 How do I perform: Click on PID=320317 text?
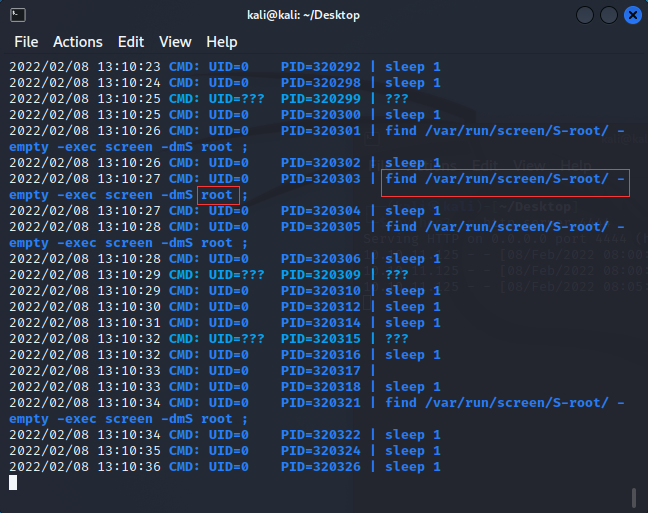pyautogui.click(x=320, y=371)
